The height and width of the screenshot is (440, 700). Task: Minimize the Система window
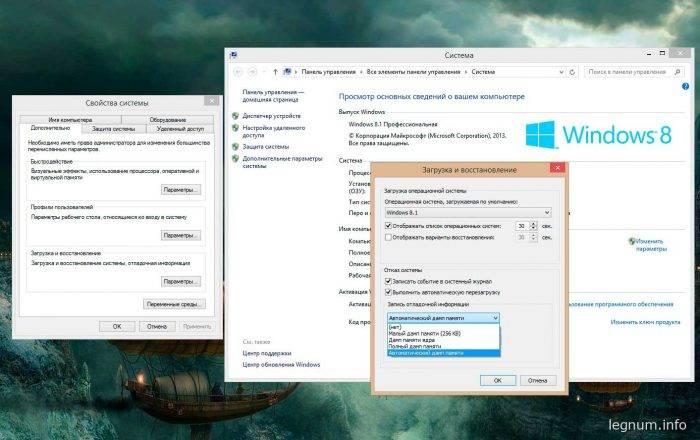[x=649, y=54]
